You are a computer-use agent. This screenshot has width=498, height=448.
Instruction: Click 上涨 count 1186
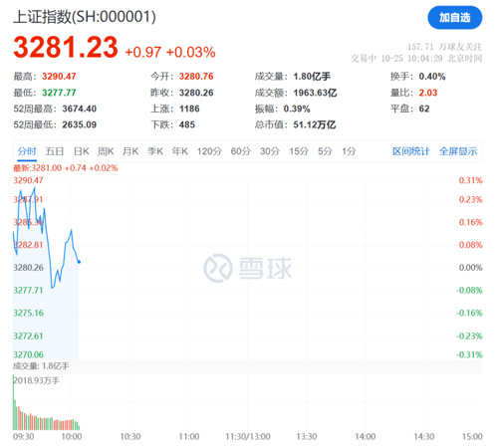(x=189, y=109)
